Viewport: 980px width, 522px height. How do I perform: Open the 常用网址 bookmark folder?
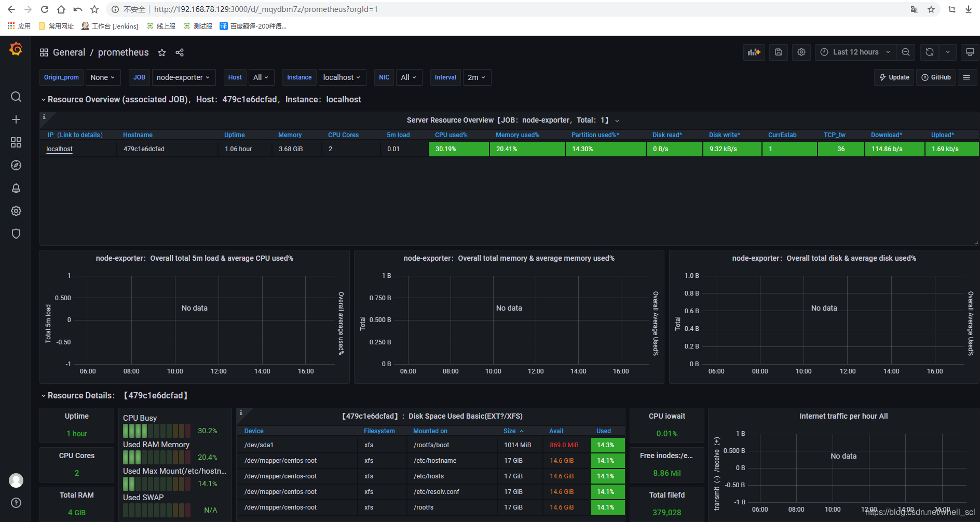point(57,26)
